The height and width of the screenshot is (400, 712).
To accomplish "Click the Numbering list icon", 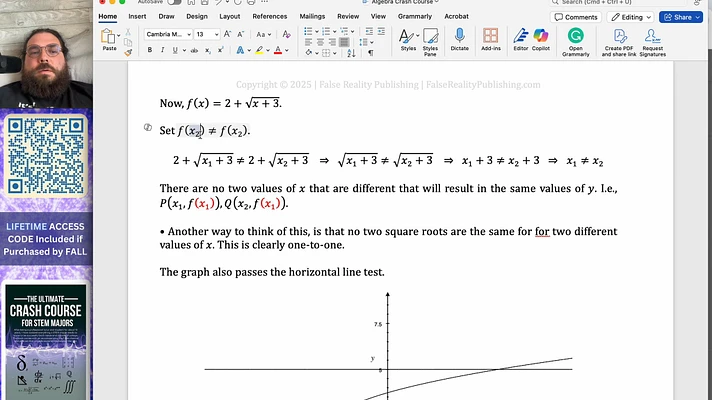I will [326, 31].
